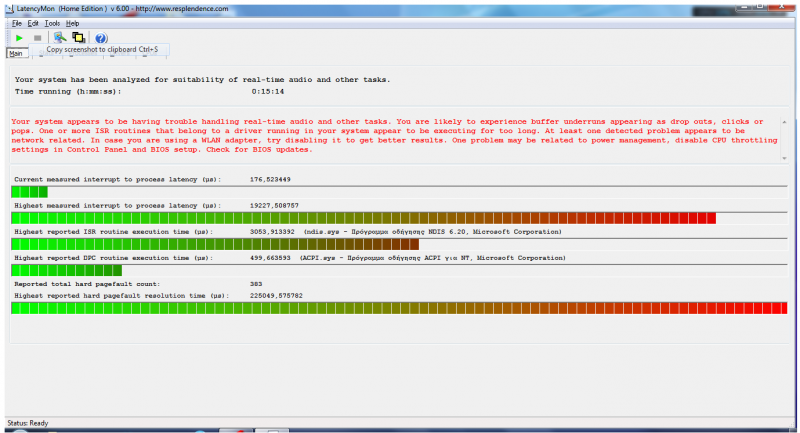This screenshot has height=433, width=800.
Task: Open the Help menu
Action: tap(72, 23)
